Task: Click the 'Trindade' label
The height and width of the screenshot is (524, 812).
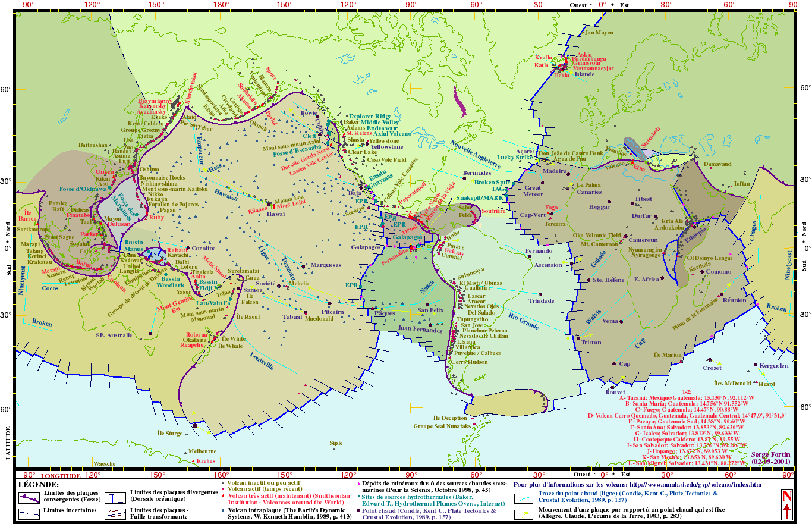Action: coord(541,301)
